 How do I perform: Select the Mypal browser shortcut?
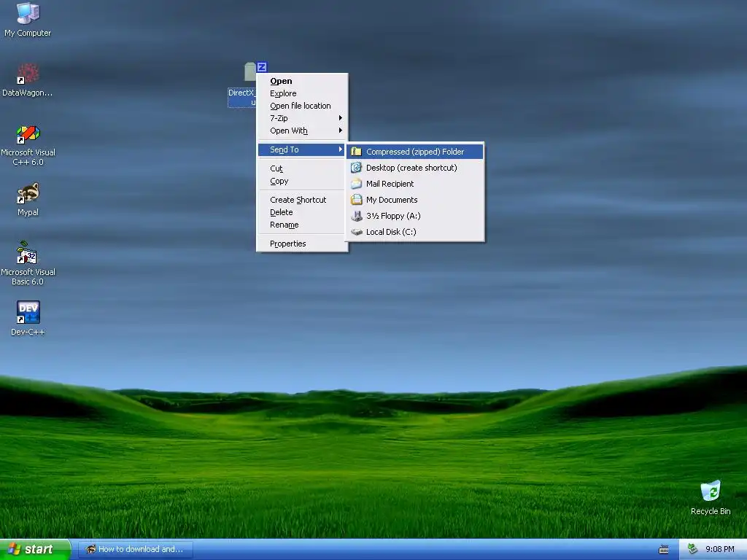(28, 200)
